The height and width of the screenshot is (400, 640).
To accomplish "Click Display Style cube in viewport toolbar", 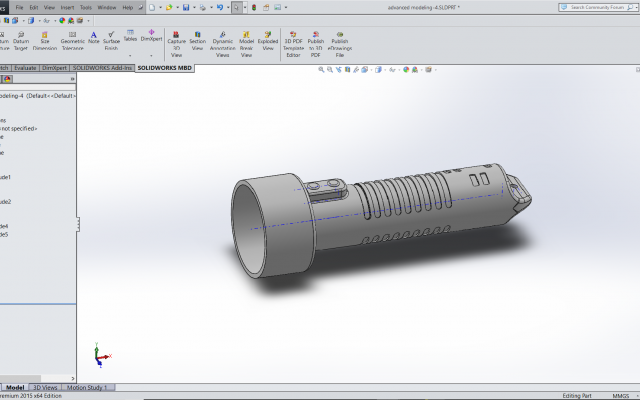I will [x=378, y=70].
